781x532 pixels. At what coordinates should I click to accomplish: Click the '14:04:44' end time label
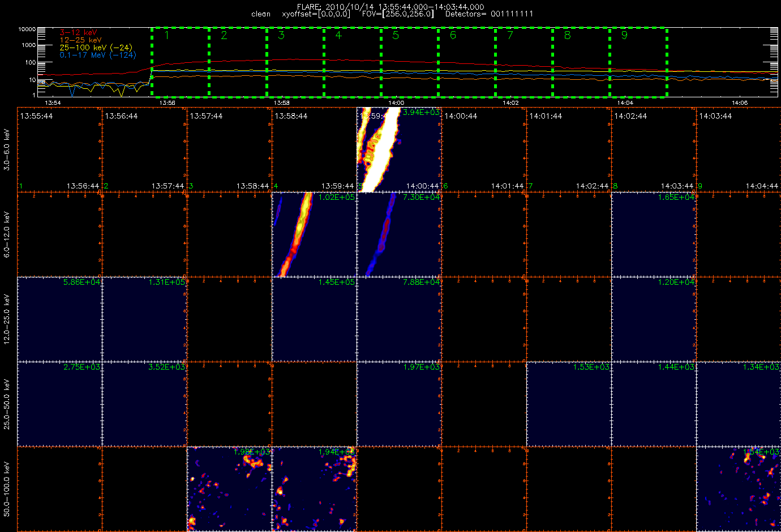pos(762,186)
